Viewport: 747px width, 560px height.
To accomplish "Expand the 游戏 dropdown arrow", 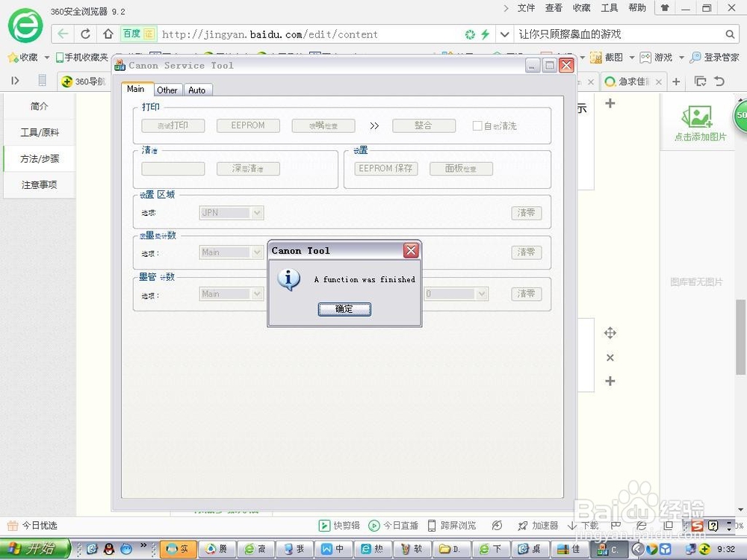I will (x=681, y=57).
